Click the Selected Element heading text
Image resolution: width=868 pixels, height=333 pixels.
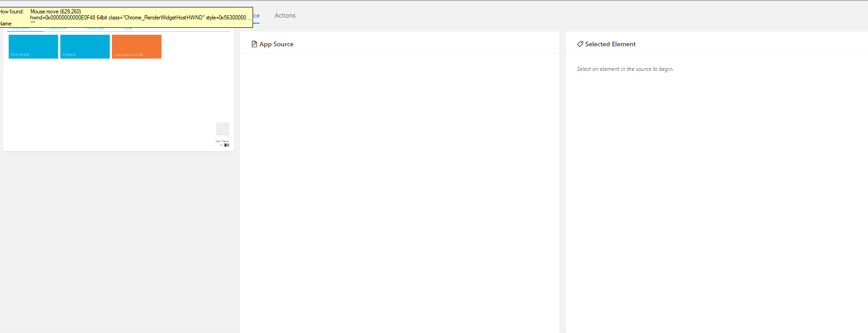click(610, 44)
